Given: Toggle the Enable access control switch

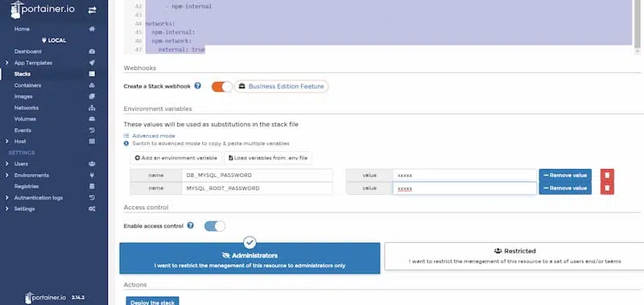Looking at the screenshot, I should click(x=215, y=226).
